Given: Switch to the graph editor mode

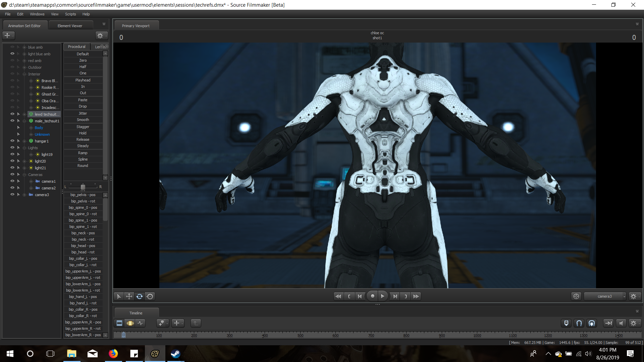Looking at the screenshot, I should [141, 323].
